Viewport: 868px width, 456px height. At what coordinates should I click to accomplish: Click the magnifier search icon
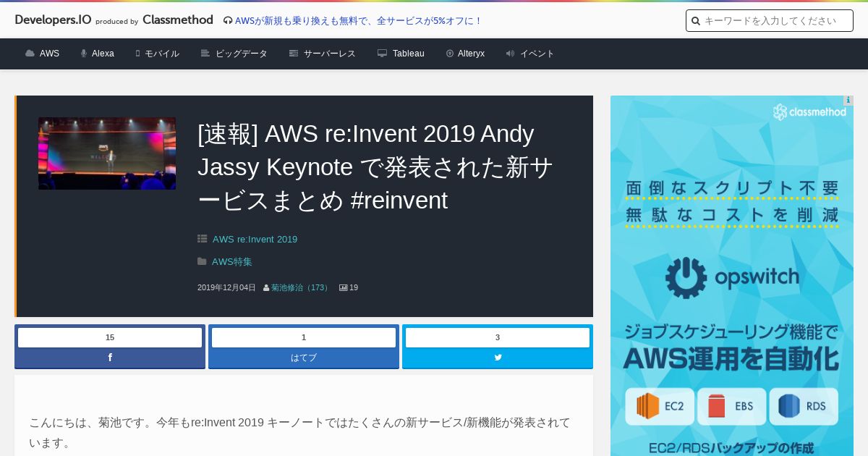pyautogui.click(x=696, y=21)
